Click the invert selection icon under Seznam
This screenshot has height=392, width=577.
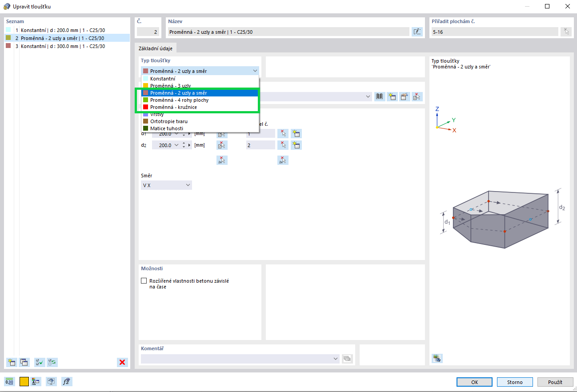click(52, 362)
